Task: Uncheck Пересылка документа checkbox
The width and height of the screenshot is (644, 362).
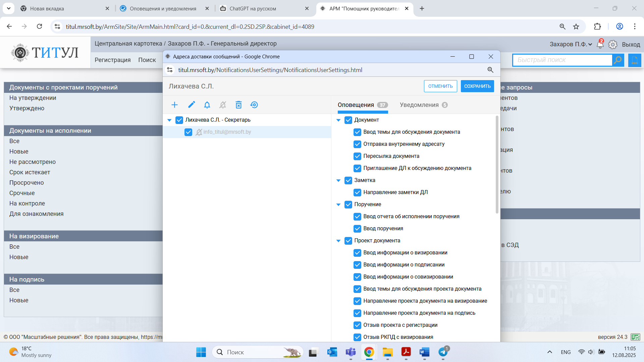Action: point(357,156)
